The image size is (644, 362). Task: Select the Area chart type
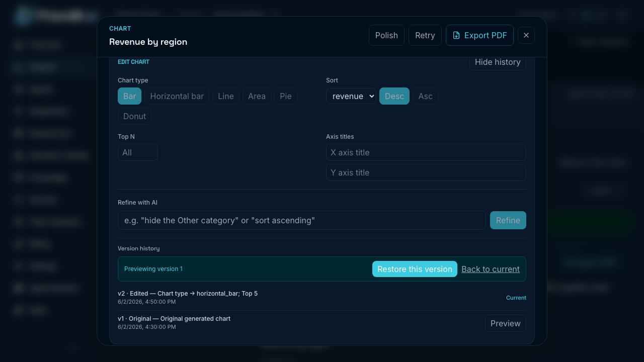(x=257, y=96)
